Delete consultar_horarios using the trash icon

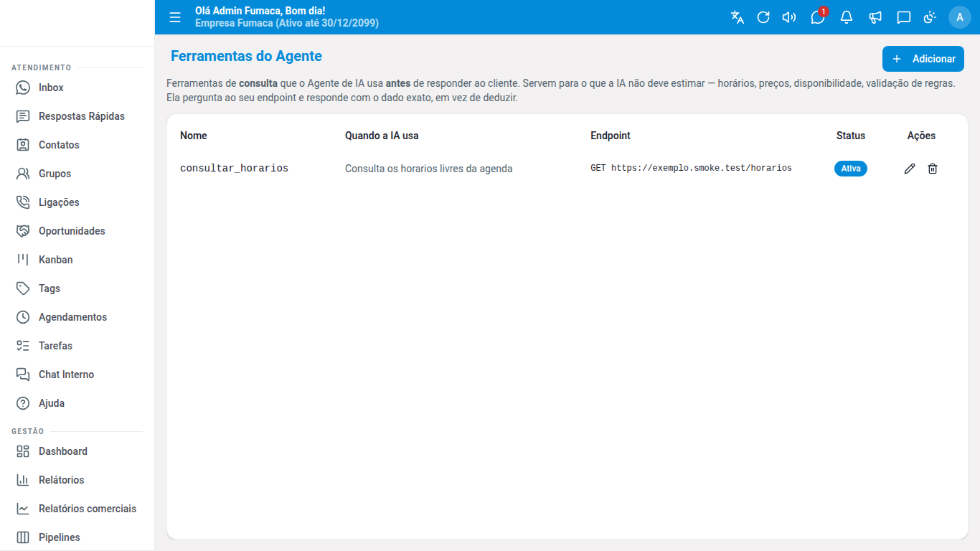[933, 169]
